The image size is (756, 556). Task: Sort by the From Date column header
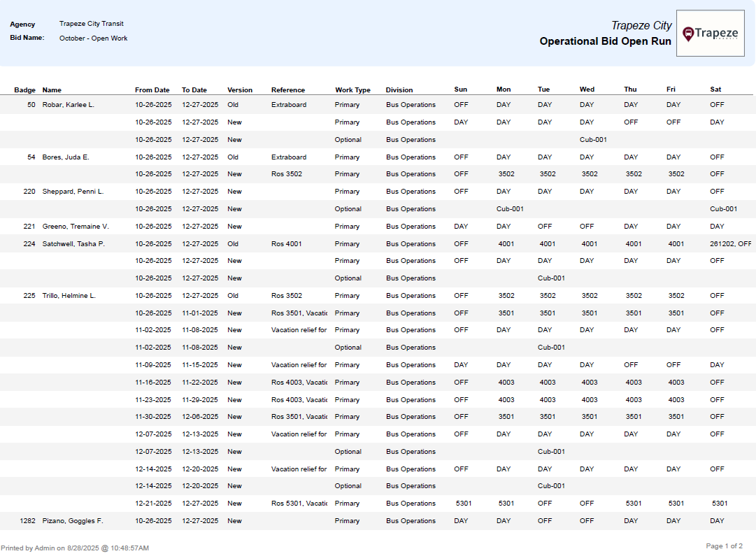tap(152, 90)
